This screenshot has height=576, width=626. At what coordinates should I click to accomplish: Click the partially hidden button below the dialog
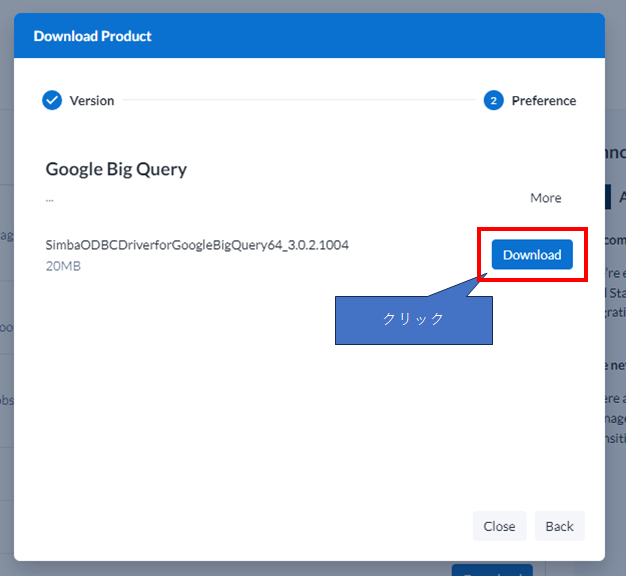click(490, 570)
